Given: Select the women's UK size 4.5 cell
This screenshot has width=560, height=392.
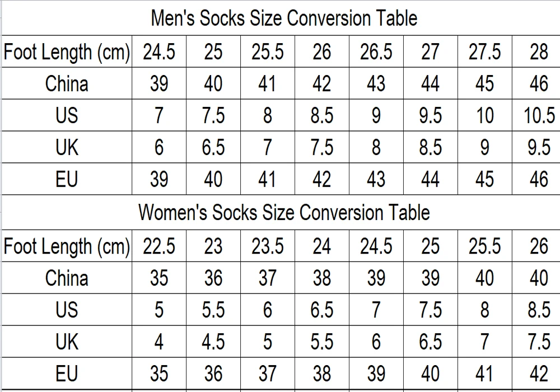Looking at the screenshot, I should click(x=213, y=342).
